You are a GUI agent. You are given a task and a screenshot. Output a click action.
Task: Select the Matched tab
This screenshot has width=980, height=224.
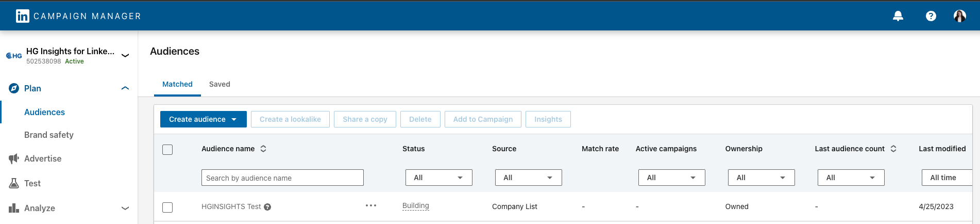[177, 84]
